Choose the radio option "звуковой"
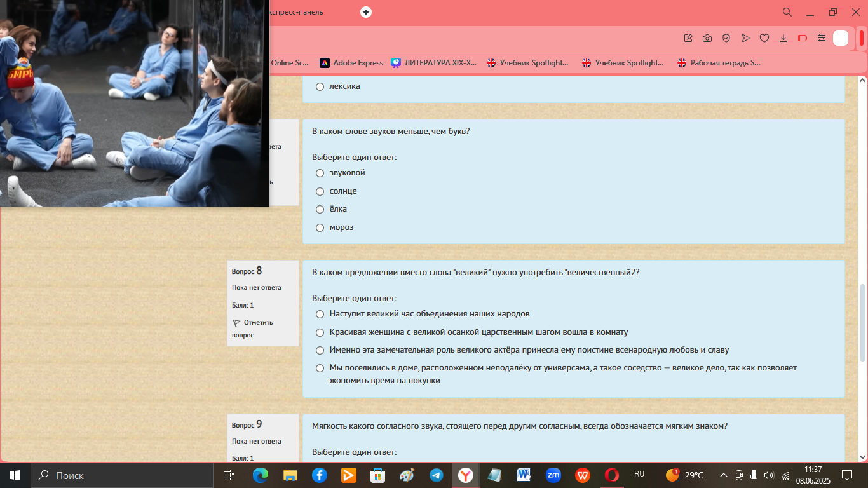The height and width of the screenshot is (488, 868). [320, 173]
